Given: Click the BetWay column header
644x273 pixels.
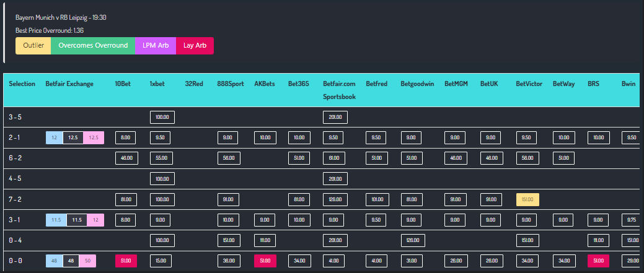Looking at the screenshot, I should (563, 84).
